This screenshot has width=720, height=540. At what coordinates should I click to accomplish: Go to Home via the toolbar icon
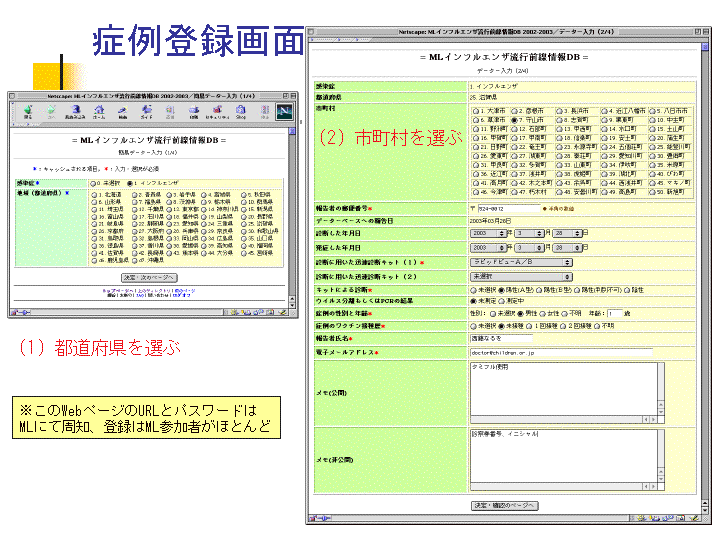[99, 110]
